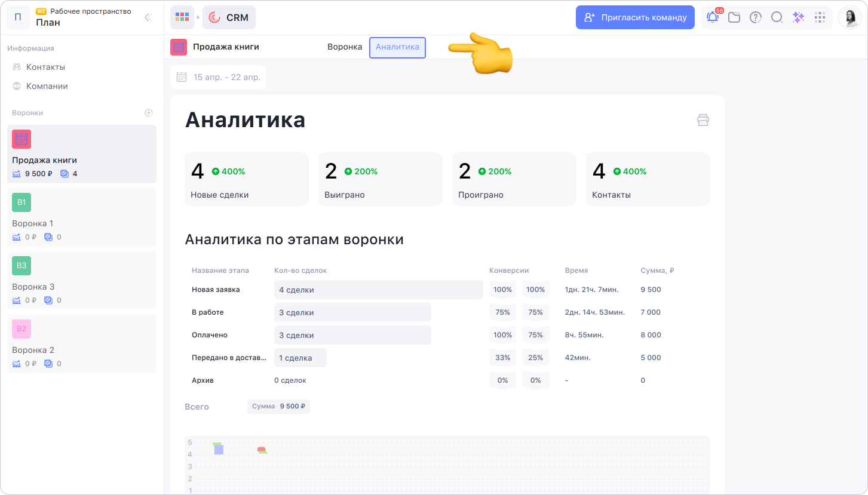
Task: Switch to the Воронка tab
Action: [345, 47]
